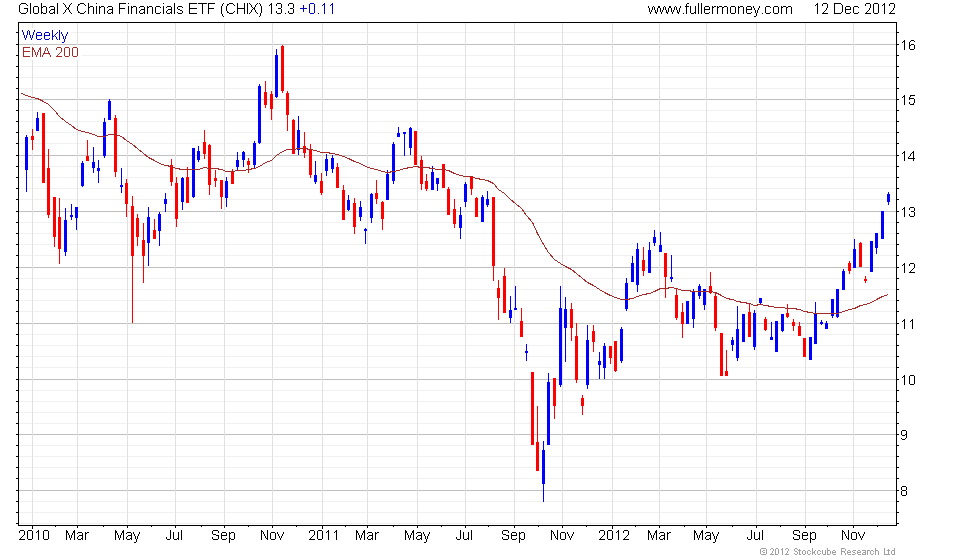
Task: Click the y-axis label 11
Action: click(x=908, y=324)
